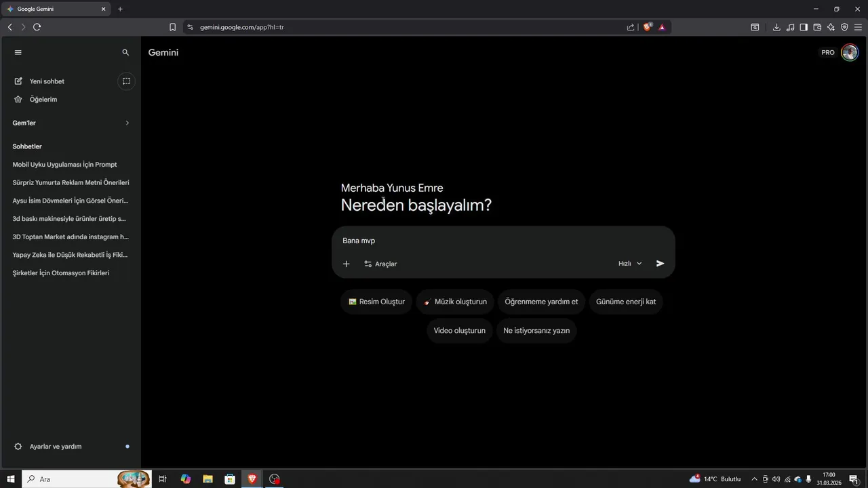
Task: Show hidden system tray icons chevron
Action: tap(754, 479)
